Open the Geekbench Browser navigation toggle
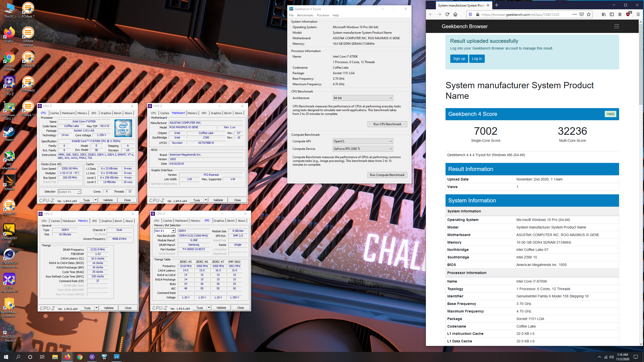This screenshot has height=362, width=644. 617,26
